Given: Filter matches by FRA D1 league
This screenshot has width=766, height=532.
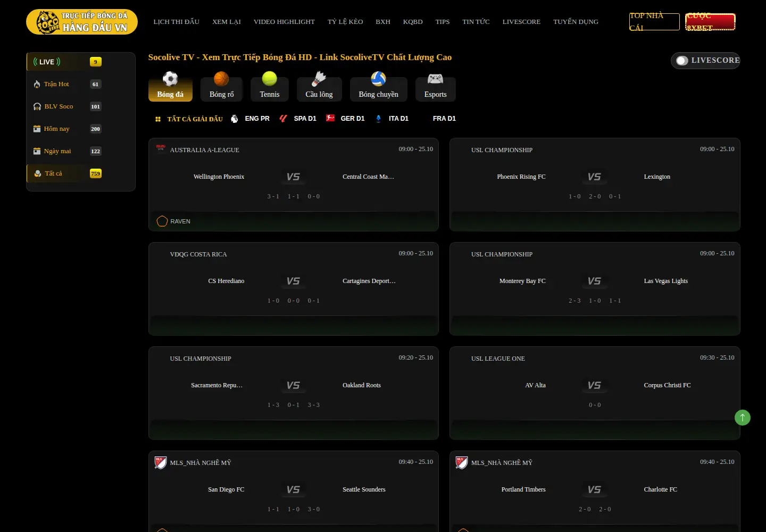Looking at the screenshot, I should click(x=444, y=119).
